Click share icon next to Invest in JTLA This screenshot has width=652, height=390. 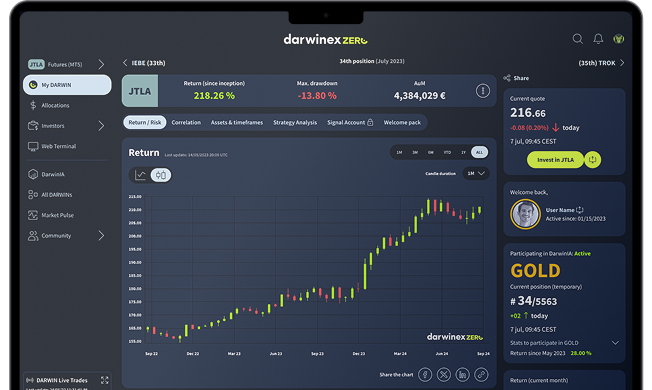pyautogui.click(x=593, y=160)
